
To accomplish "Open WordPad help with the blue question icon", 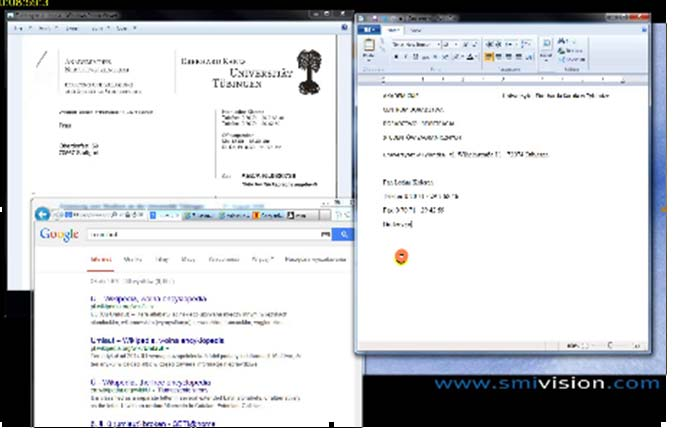I will 644,30.
